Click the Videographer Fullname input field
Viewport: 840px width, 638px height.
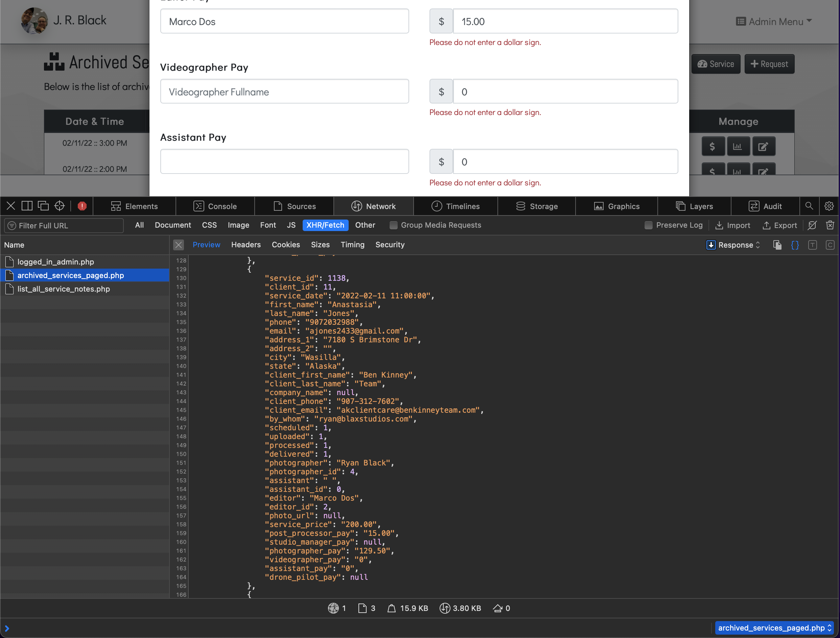[x=284, y=92]
